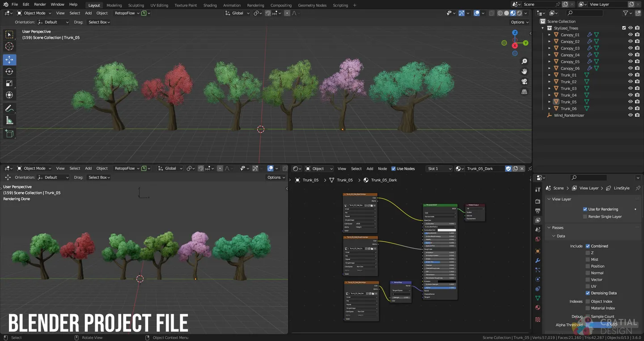Select Trunk_05 in the outliner
The image size is (644, 341).
coord(568,102)
